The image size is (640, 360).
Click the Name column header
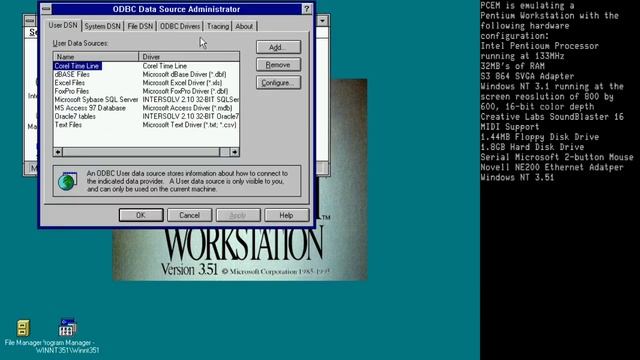(96, 57)
